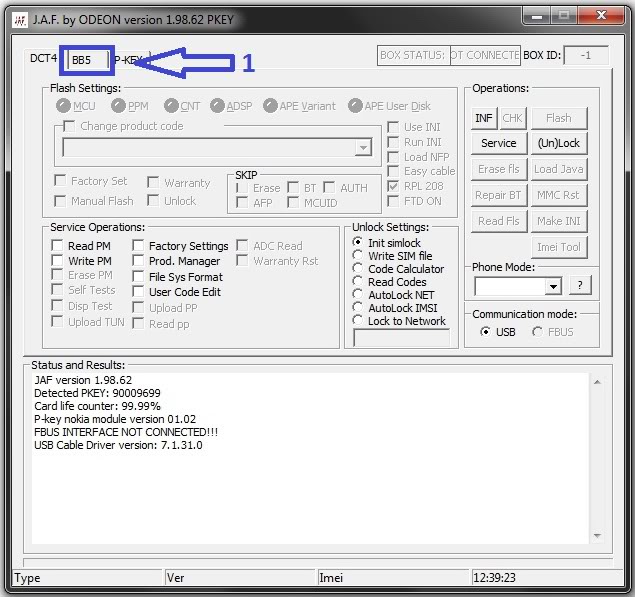Image resolution: width=635 pixels, height=597 pixels.
Task: Switch to the BB5 tab
Action: (x=87, y=60)
